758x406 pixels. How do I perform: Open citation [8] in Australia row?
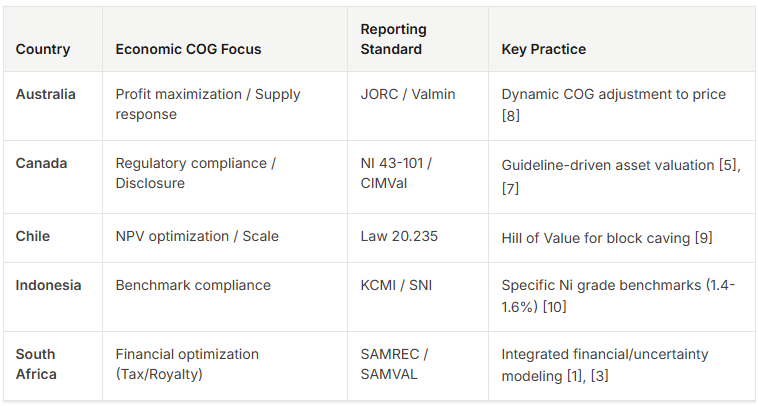pos(511,115)
